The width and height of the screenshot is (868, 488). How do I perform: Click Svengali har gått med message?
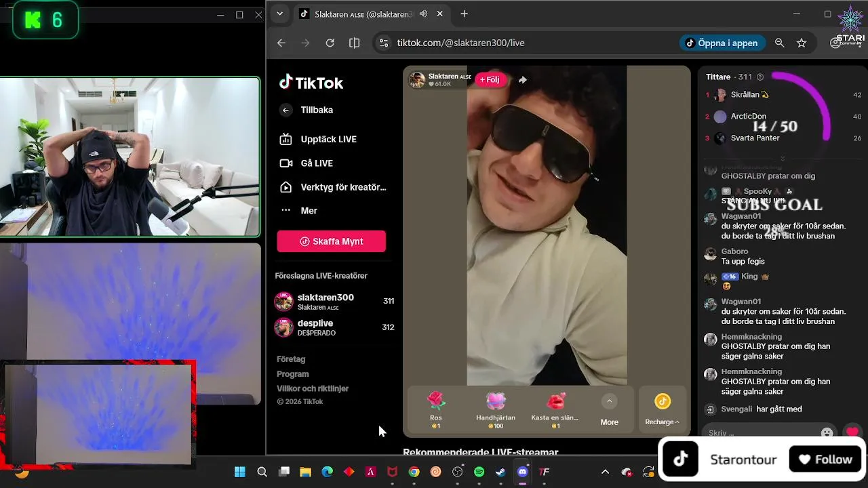click(761, 409)
